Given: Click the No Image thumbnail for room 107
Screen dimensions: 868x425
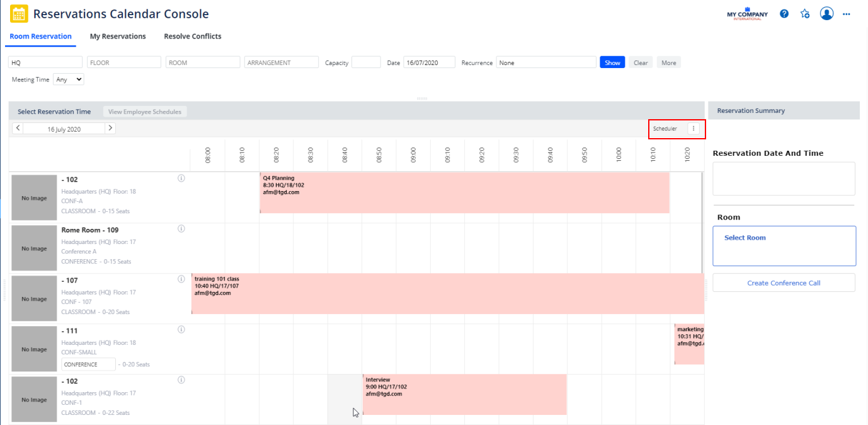Looking at the screenshot, I should (x=34, y=299).
